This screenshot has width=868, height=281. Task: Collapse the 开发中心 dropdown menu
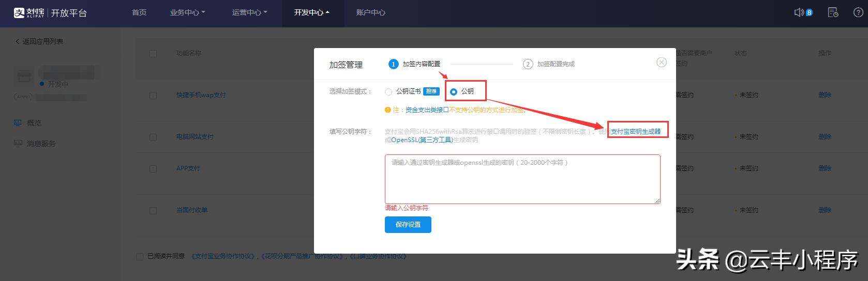click(312, 12)
